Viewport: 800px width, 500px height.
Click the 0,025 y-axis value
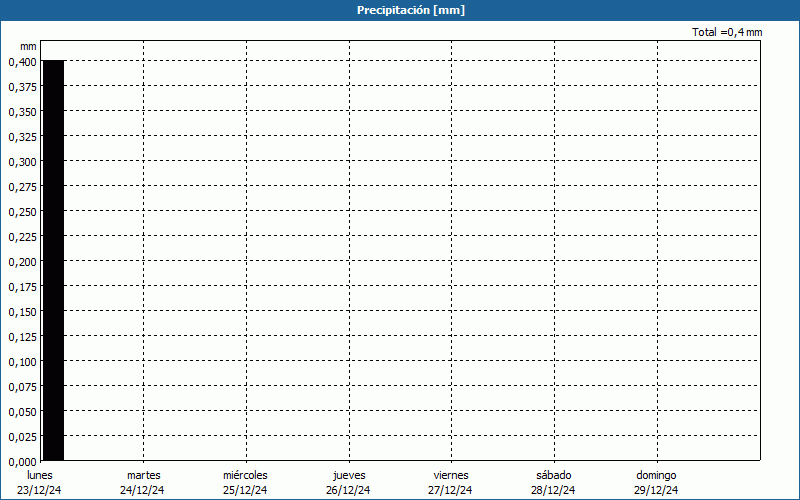point(22,437)
